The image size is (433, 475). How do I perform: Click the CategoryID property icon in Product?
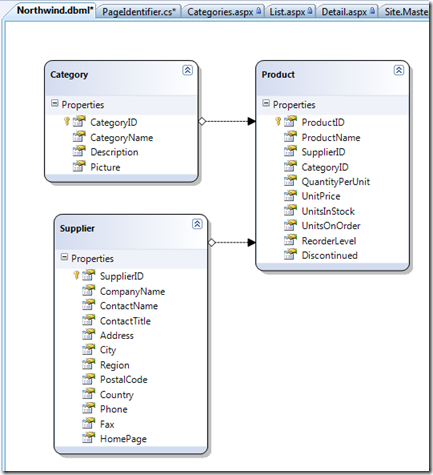pyautogui.click(x=290, y=166)
